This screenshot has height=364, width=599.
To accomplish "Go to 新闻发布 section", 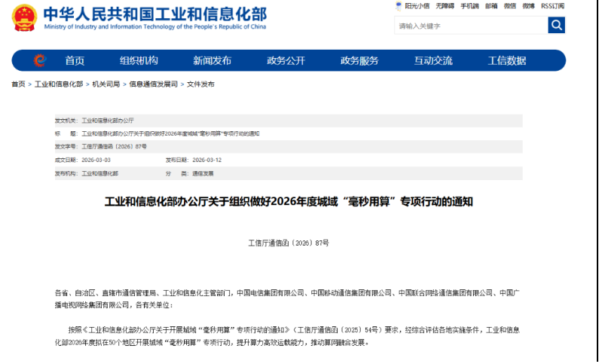I will (x=212, y=61).
